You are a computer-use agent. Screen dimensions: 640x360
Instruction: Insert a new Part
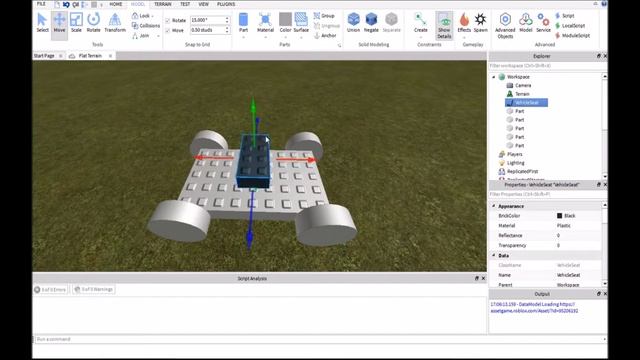pyautogui.click(x=243, y=22)
